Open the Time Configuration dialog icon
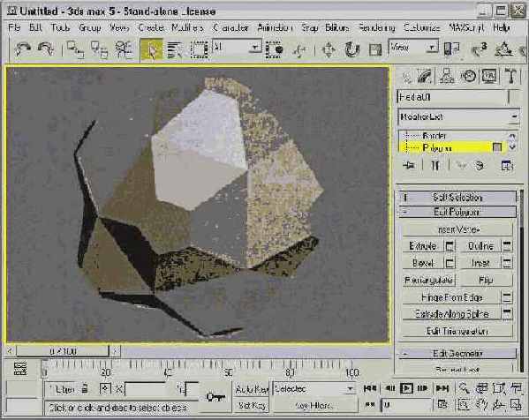Screen dimensions: 529x420 point(442,404)
